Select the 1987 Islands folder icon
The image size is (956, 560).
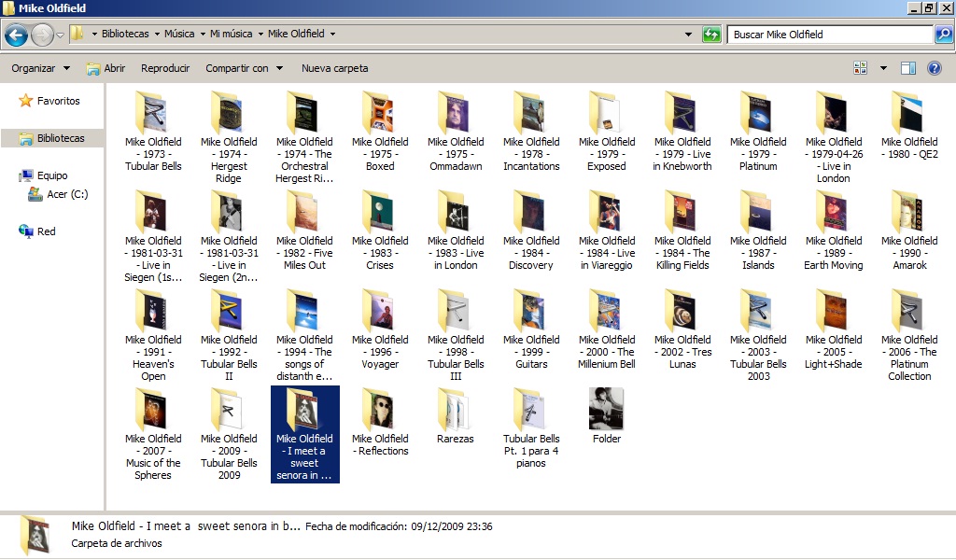click(758, 212)
